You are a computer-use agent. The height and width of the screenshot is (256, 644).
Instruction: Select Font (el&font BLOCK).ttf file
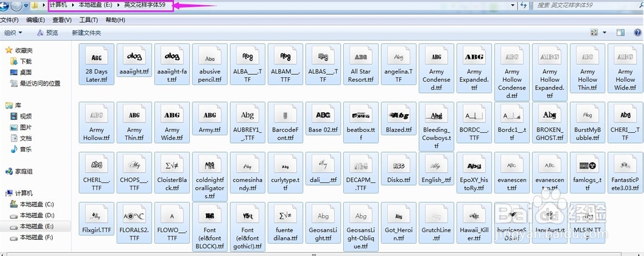click(209, 227)
